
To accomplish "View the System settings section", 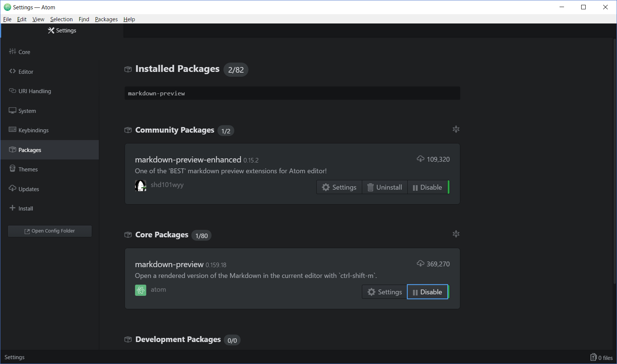I will [x=26, y=111].
